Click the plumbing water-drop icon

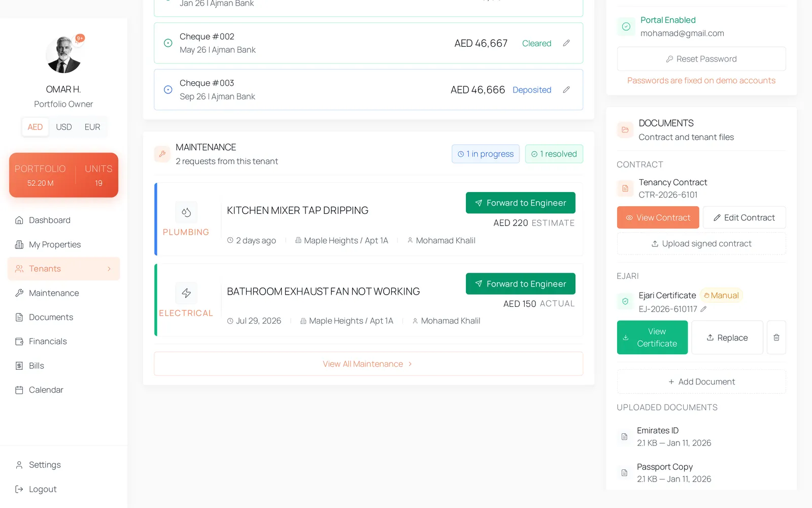tap(186, 212)
